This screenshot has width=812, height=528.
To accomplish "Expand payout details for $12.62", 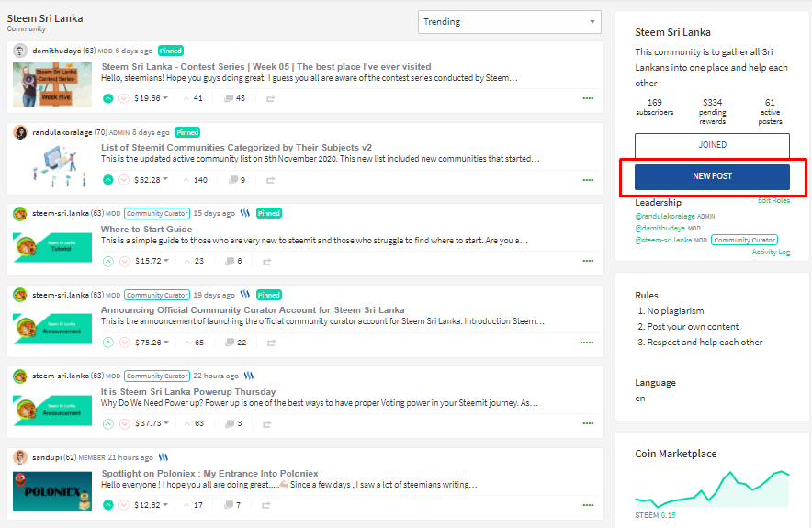I will coord(151,505).
